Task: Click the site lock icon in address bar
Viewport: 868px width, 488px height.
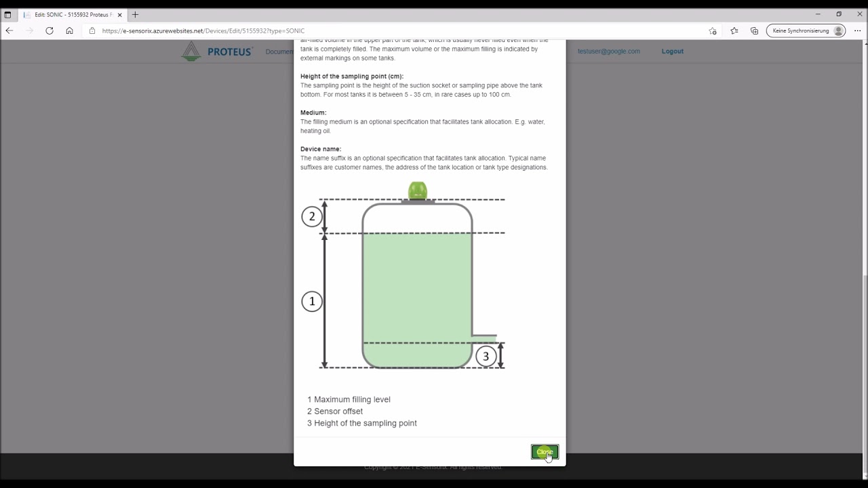Action: (x=92, y=30)
